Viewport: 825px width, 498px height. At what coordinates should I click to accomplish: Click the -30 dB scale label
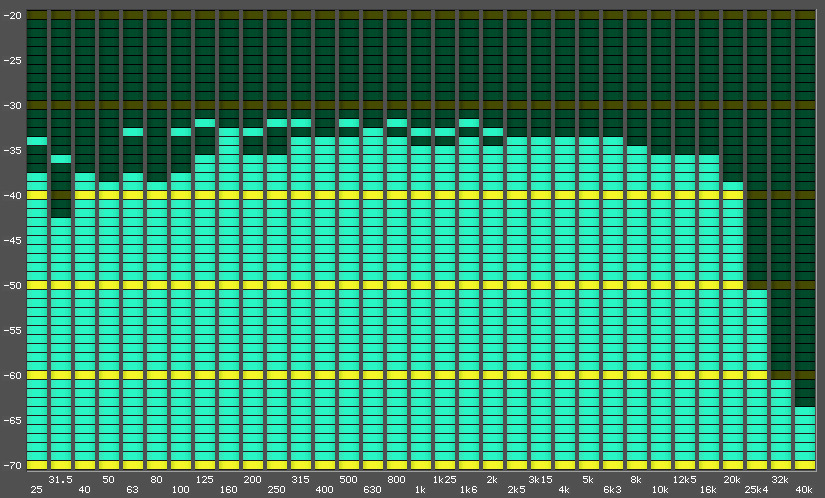pos(13,106)
